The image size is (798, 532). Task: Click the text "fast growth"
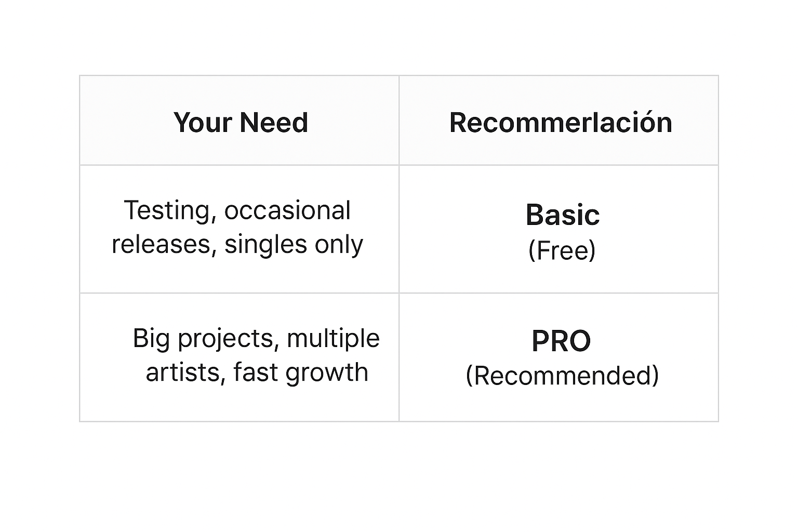click(x=301, y=373)
